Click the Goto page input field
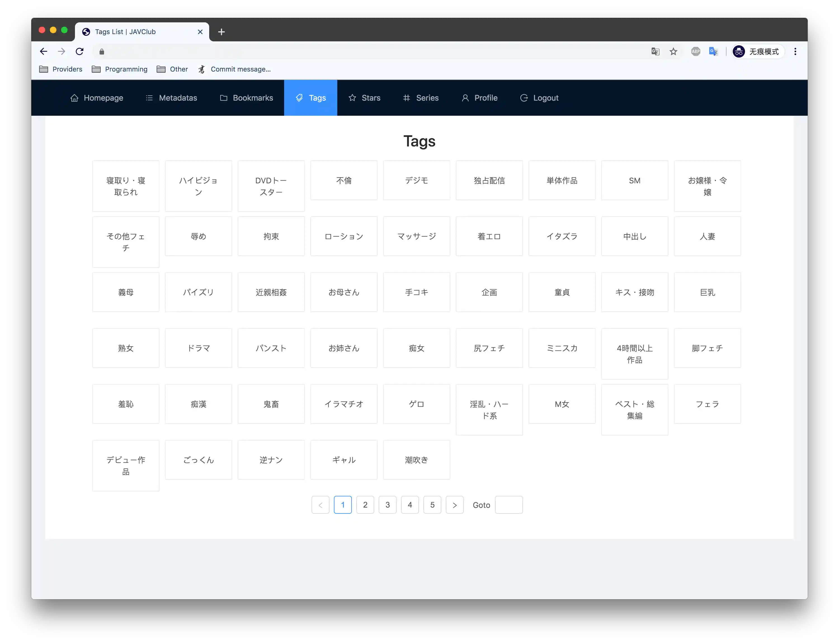The width and height of the screenshot is (839, 644). tap(508, 505)
